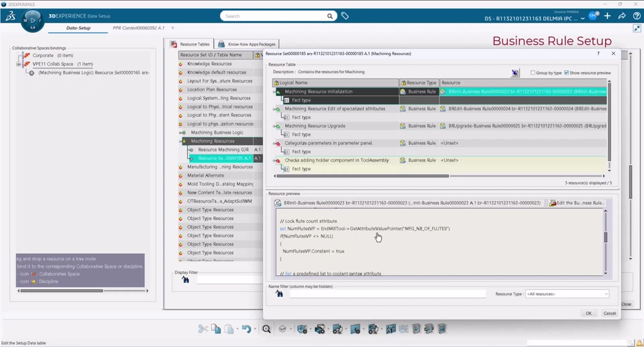This screenshot has width=644, height=347.
Task: Click Cancel in the resource dialog
Action: (610, 313)
